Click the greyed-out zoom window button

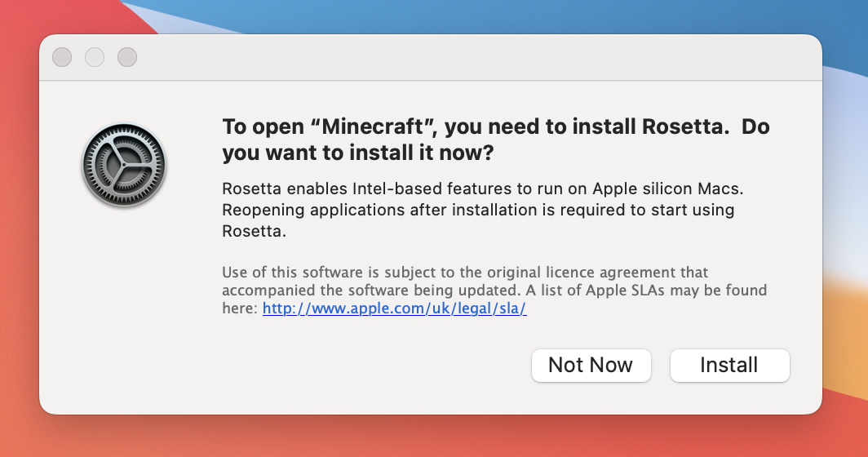pos(127,57)
